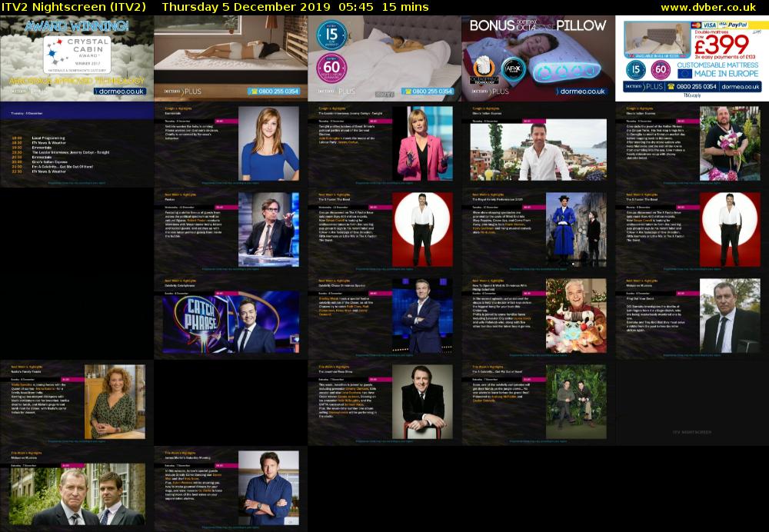Open the Nadia's Family Feasts frame

76,403
